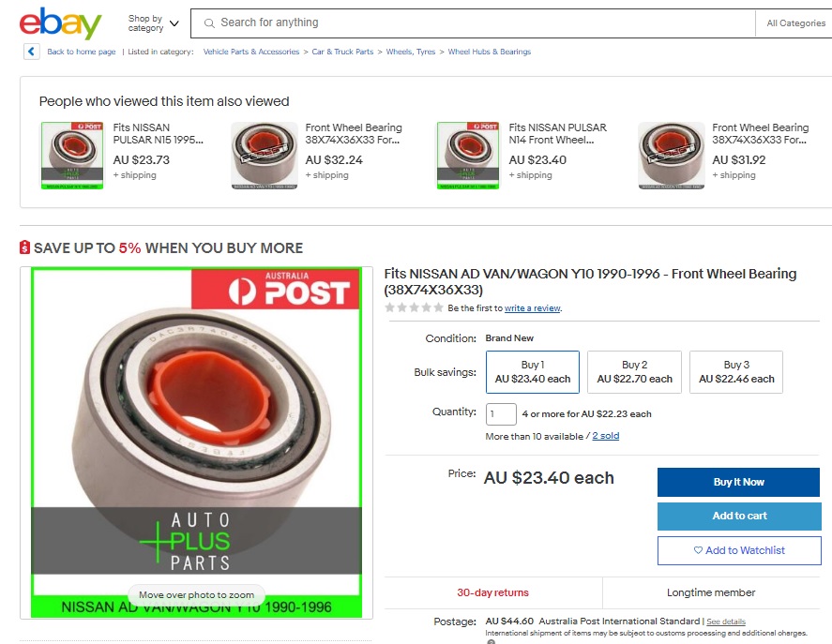Open the Wheels, Tyres breadcrumb
Screen dimensions: 832x644
411,52
